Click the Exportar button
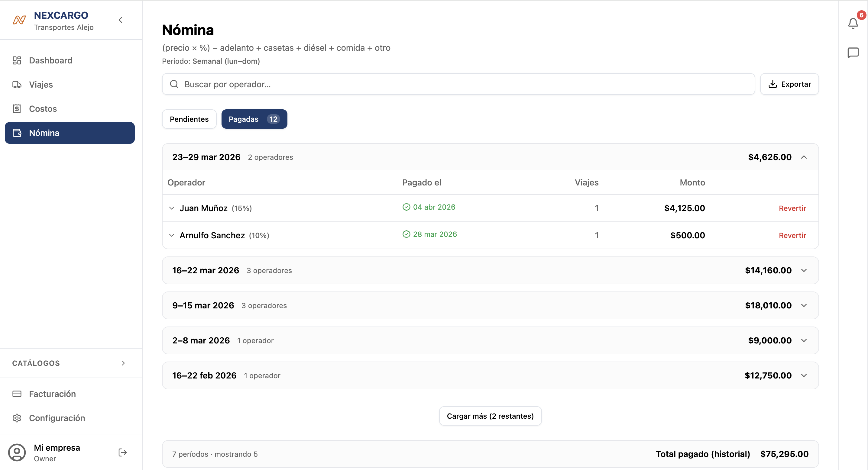The height and width of the screenshot is (470, 868). click(789, 84)
